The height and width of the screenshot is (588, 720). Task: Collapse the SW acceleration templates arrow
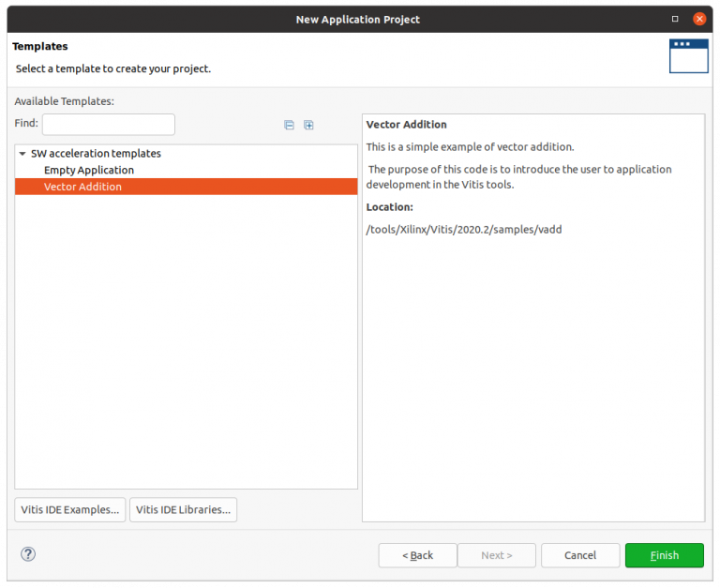22,153
